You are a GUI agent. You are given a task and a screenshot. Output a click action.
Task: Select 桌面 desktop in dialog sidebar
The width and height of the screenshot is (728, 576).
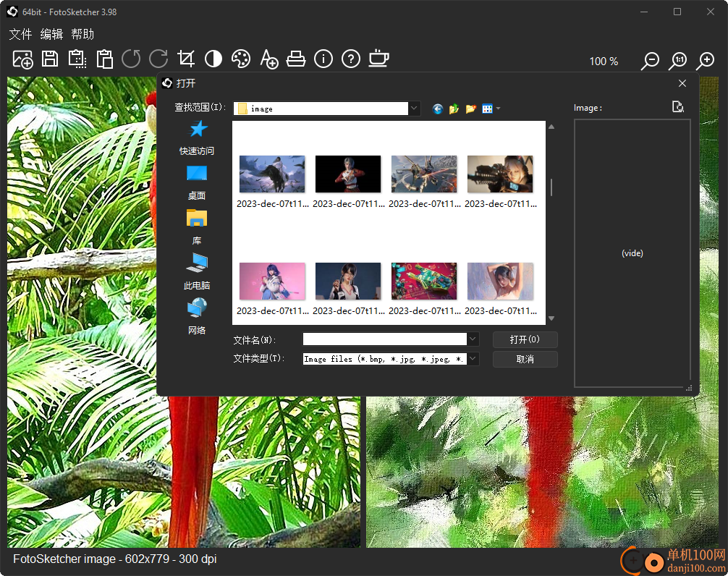tap(197, 183)
